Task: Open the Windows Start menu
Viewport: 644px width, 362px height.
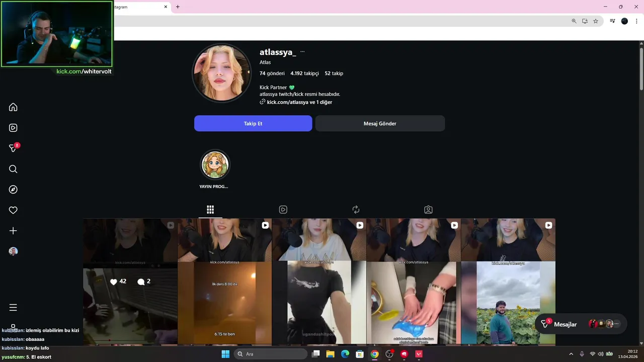Action: click(x=225, y=354)
